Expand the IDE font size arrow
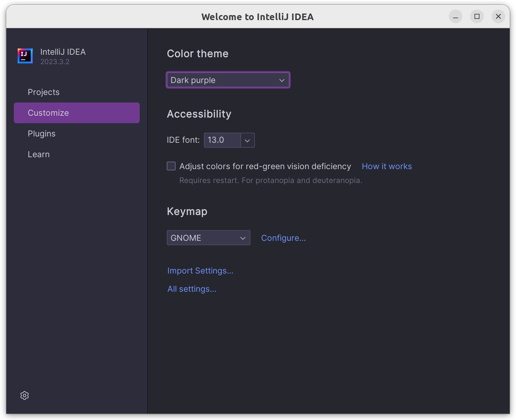The width and height of the screenshot is (516, 420). [248, 140]
